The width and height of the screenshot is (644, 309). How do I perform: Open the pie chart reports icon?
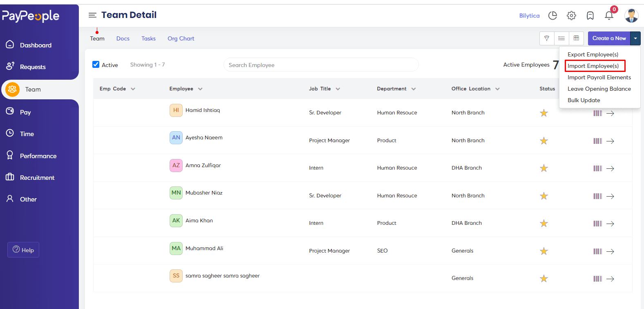[552, 16]
